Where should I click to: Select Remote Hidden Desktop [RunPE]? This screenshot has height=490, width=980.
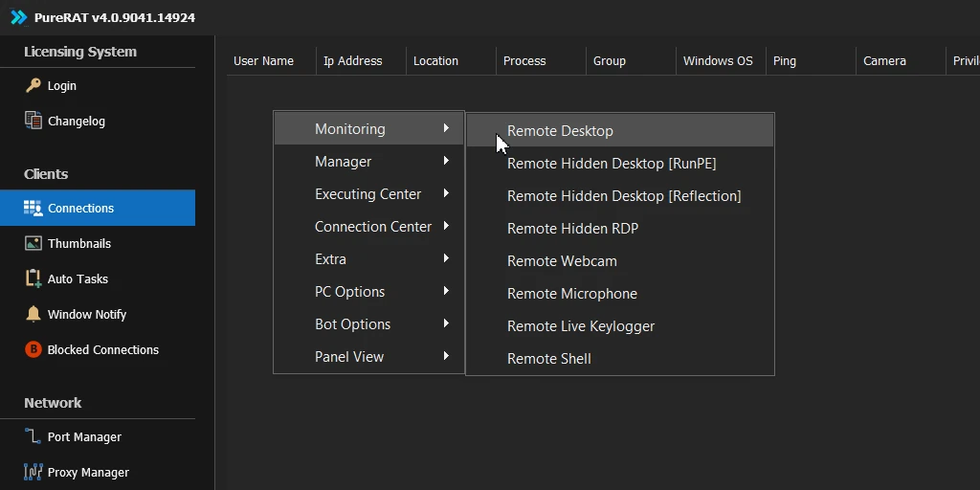tap(620, 163)
